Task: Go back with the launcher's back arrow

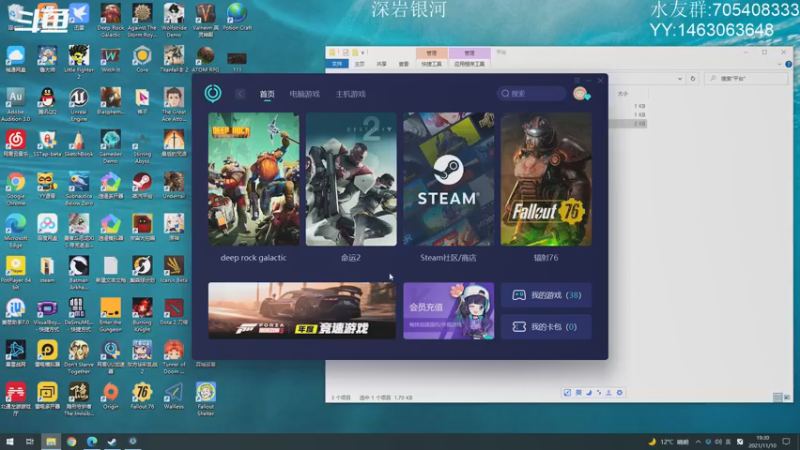Action: pyautogui.click(x=240, y=94)
